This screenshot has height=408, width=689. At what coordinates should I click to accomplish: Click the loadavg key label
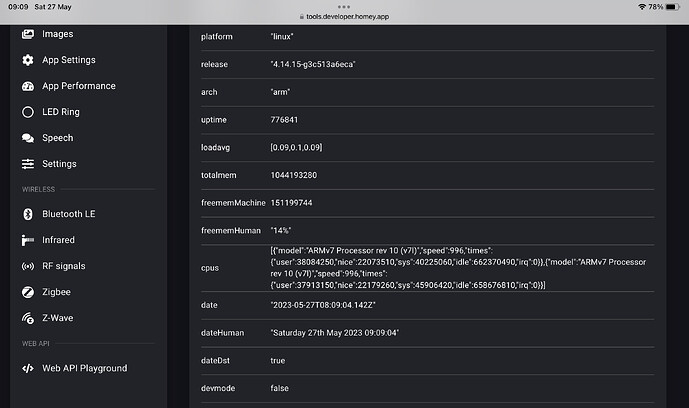point(215,147)
